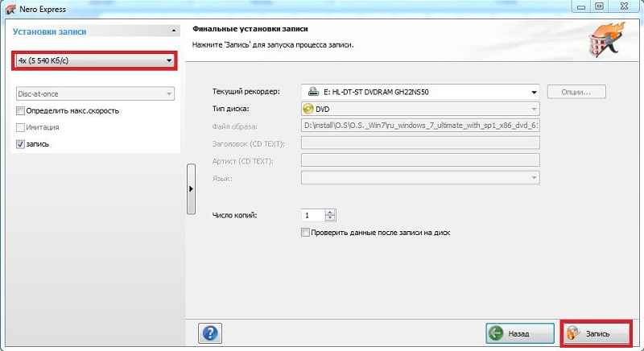The image size is (644, 351).
Task: Collapse side panel with black arrow handle
Action: [x=191, y=189]
